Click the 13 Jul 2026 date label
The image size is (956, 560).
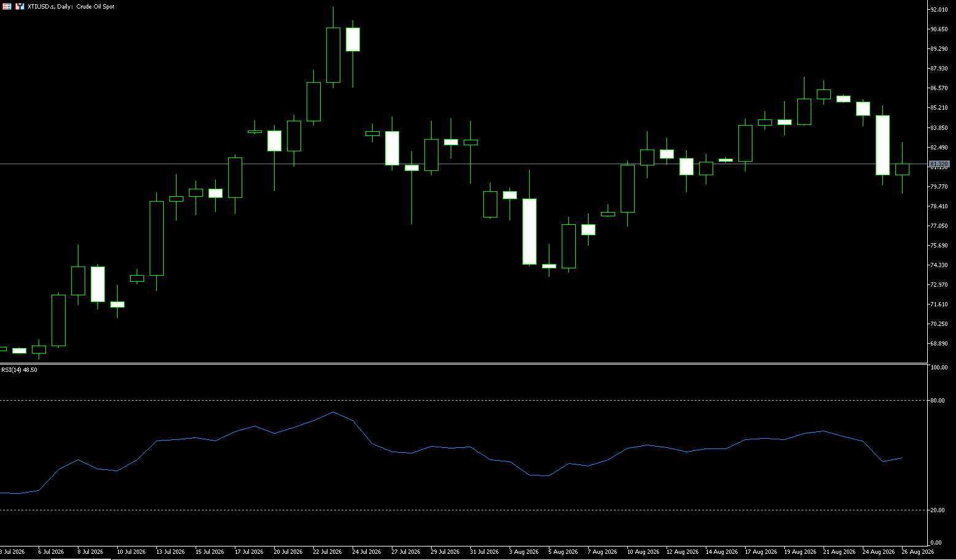tap(170, 552)
